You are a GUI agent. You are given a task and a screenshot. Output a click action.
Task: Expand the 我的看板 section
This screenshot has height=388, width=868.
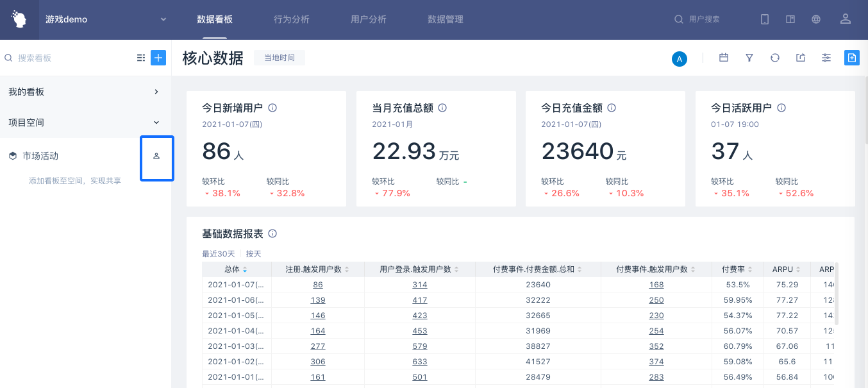point(156,92)
